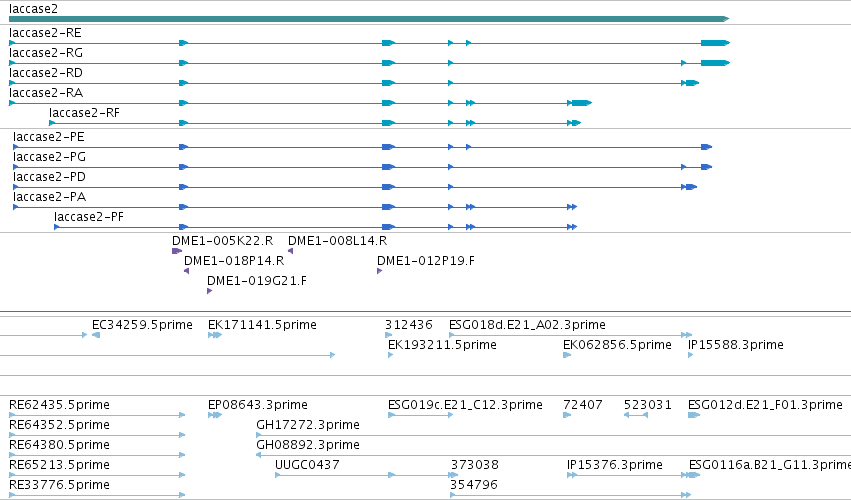Click the 72407 arrow glyph
This screenshot has width=851, height=500.
[567, 415]
